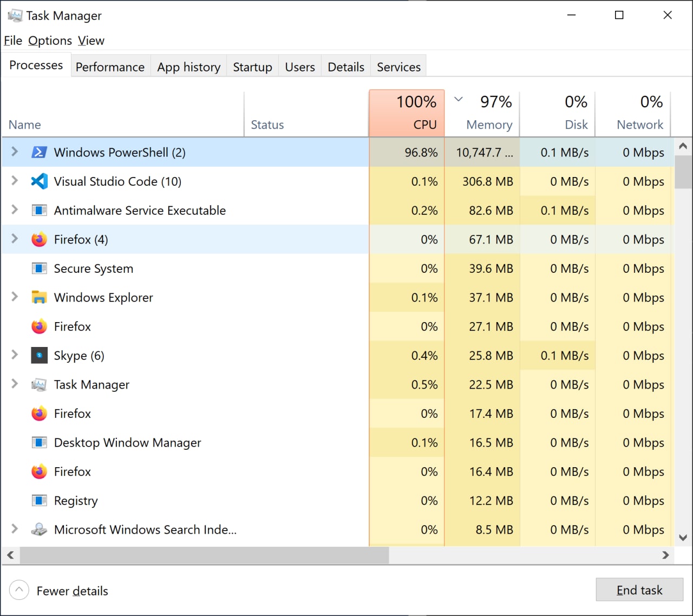Click the vertical scrollbar down arrow
Screen dimensions: 693x616
[683, 538]
